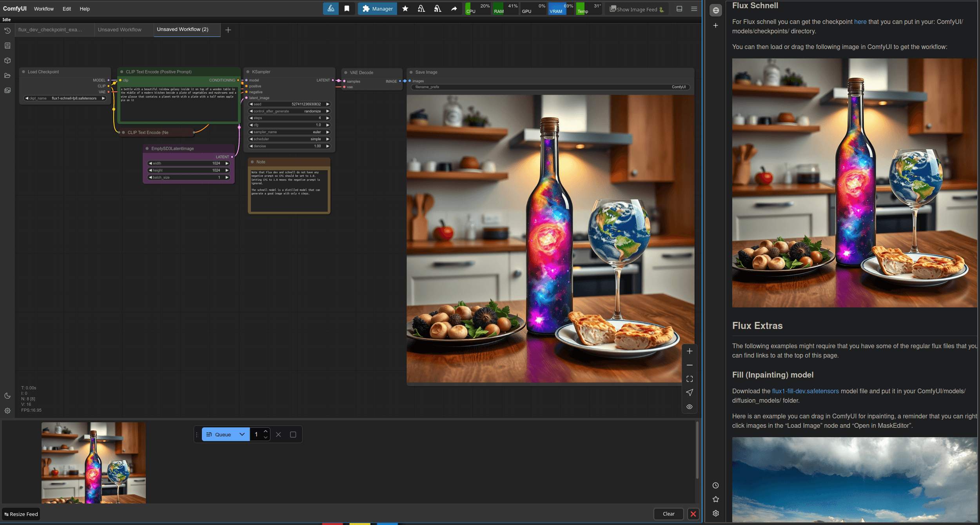980x525 pixels.
Task: Open the Manager button
Action: pyautogui.click(x=377, y=9)
